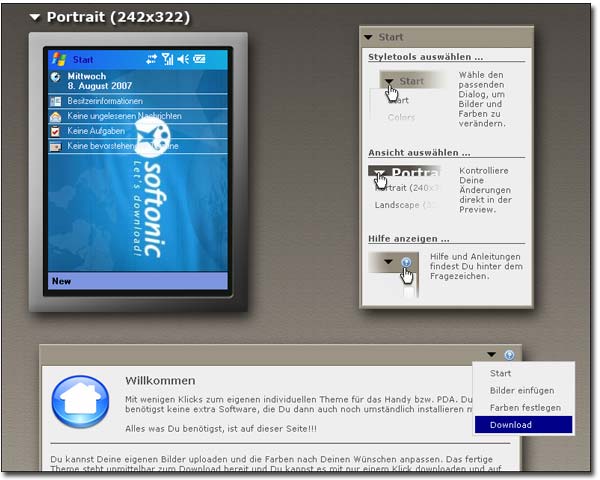Open Besitzerinformationen on the PDA screen
Viewport: 600px width, 480px height.
coord(105,101)
